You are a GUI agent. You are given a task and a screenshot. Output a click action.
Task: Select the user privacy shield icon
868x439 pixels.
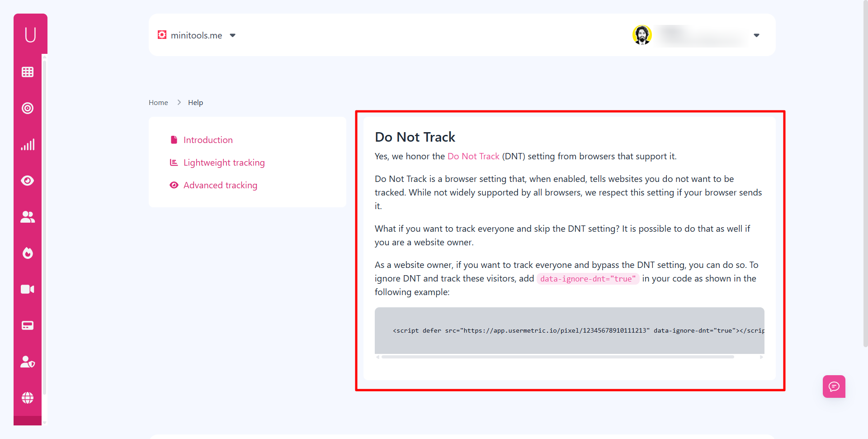coord(28,361)
